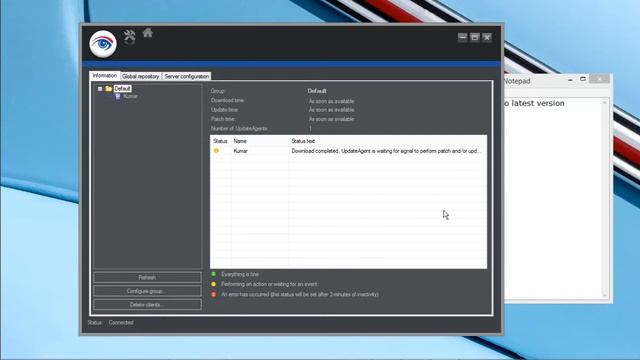Click the Download time 'As soon as available' value
Image resolution: width=640 pixels, height=360 pixels.
[x=331, y=101]
